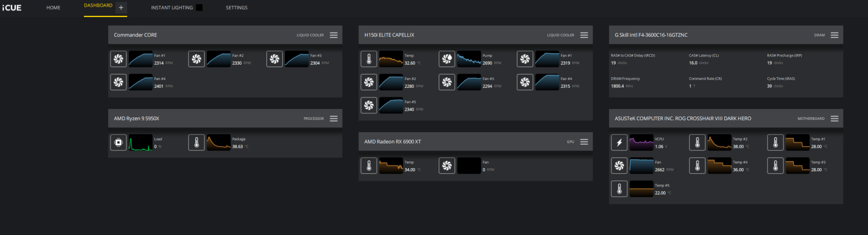Click H150i ELITE CAPELLIX Fan #5 icon
Screen dimensions: 868x235
point(369,105)
